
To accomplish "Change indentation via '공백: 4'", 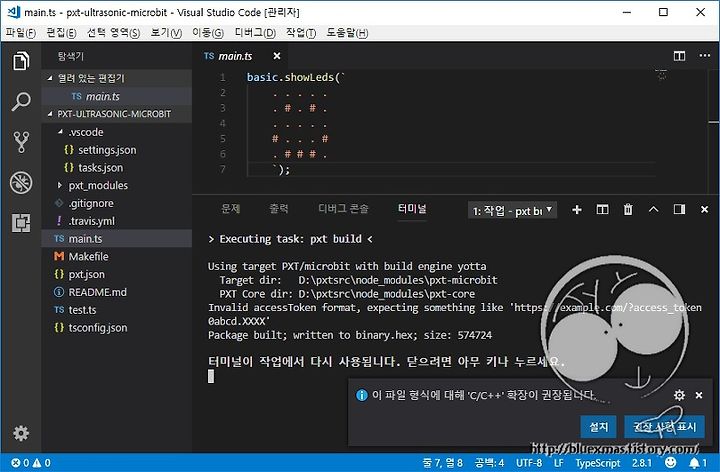I will pos(489,463).
